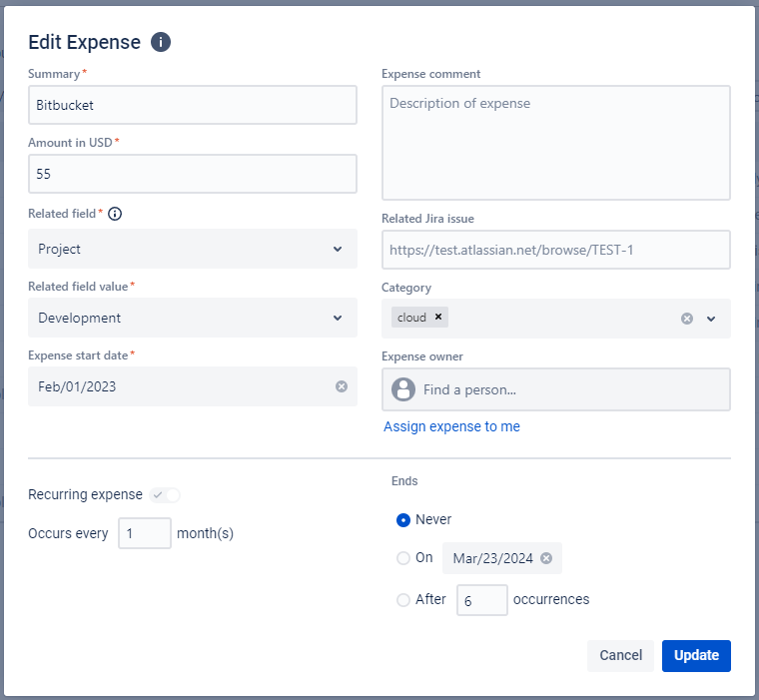Image resolution: width=759 pixels, height=700 pixels.
Task: Focus the Expense comment text area
Action: click(x=555, y=142)
